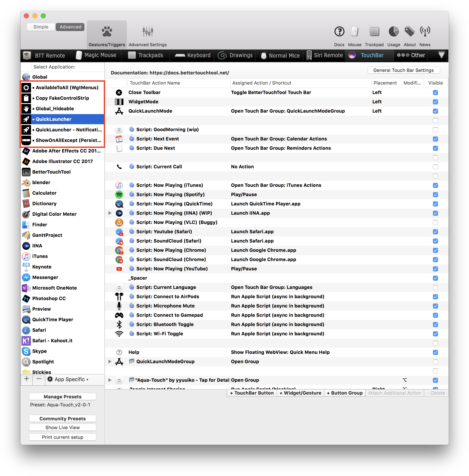Uncheck Visible for Script: Wi-Fi Toggle
This screenshot has height=476, width=469.
(x=435, y=334)
